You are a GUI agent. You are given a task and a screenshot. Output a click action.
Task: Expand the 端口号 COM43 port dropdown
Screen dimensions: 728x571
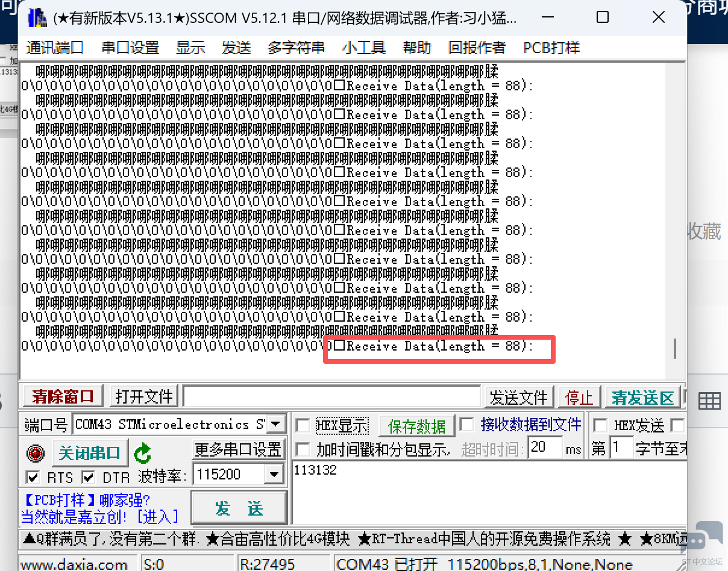click(275, 424)
